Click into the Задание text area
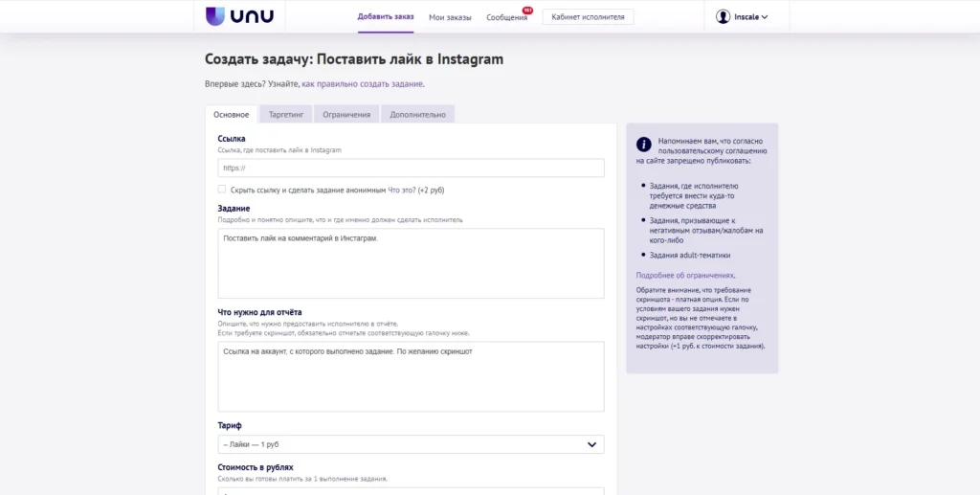 click(x=411, y=263)
